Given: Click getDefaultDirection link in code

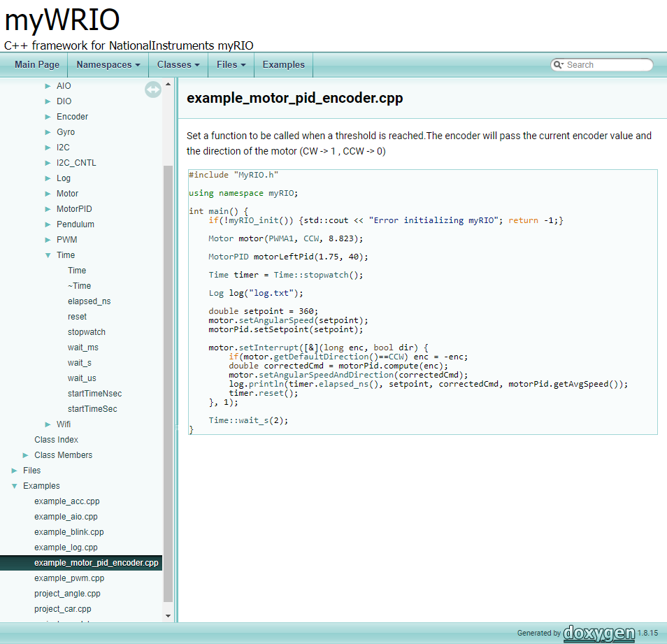Looking at the screenshot, I should click(321, 357).
